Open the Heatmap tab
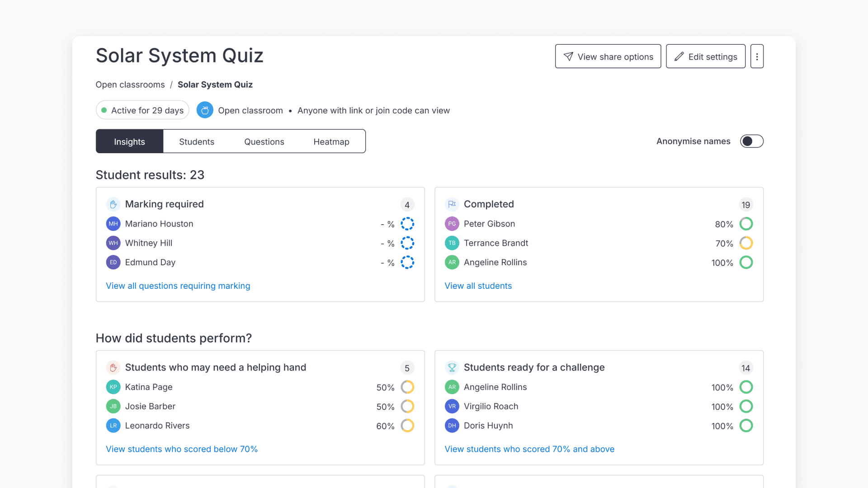 point(331,141)
